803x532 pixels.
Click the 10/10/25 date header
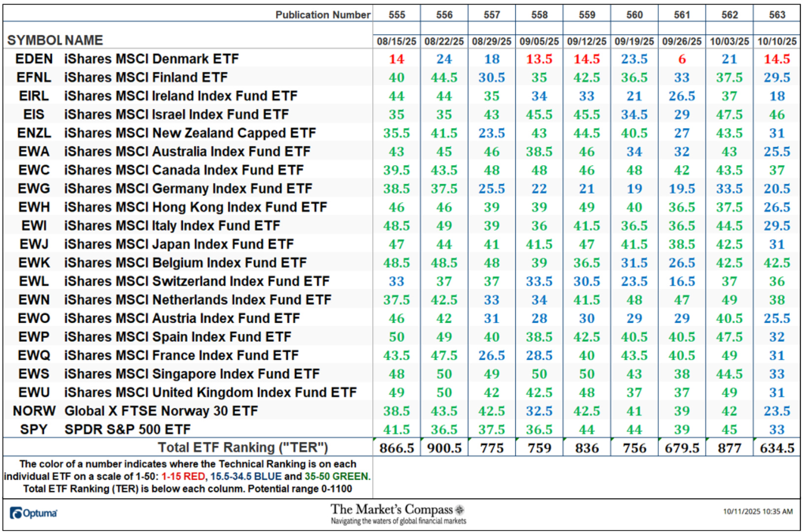(x=777, y=41)
